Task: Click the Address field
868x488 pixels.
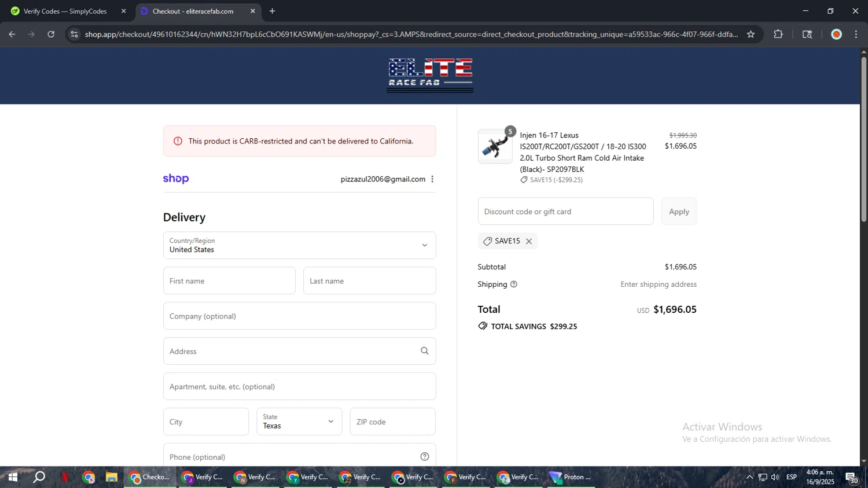Action: click(299, 351)
